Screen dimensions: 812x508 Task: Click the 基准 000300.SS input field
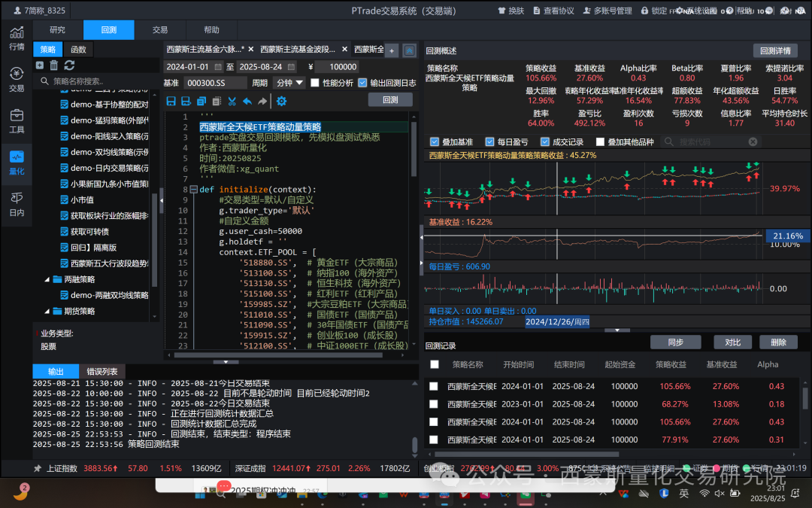[x=214, y=83]
